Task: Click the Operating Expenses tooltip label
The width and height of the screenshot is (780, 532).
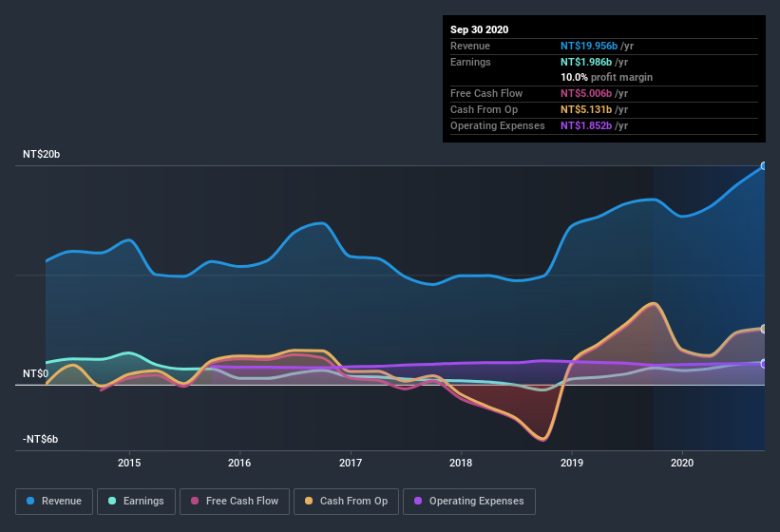Action: click(x=498, y=125)
